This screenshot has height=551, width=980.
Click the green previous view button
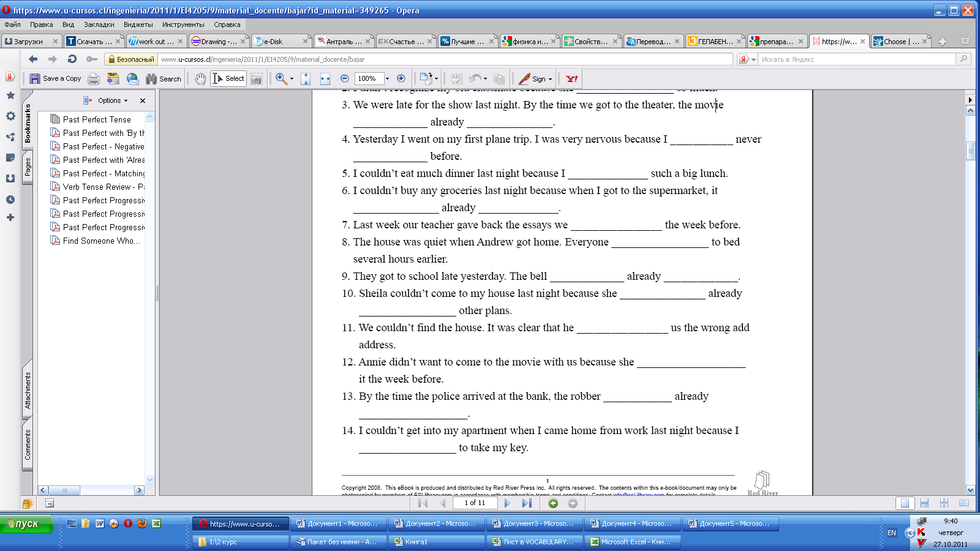[x=553, y=503]
